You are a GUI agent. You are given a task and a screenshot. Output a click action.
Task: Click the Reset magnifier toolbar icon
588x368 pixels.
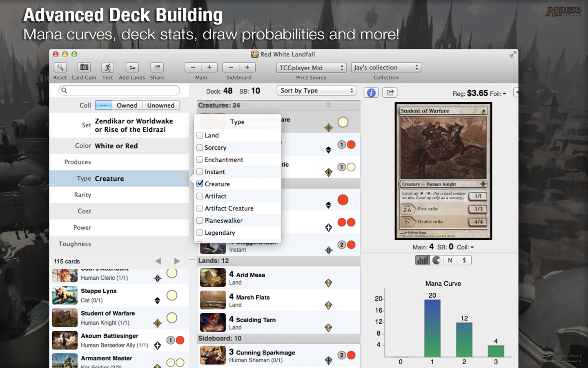[x=60, y=67]
